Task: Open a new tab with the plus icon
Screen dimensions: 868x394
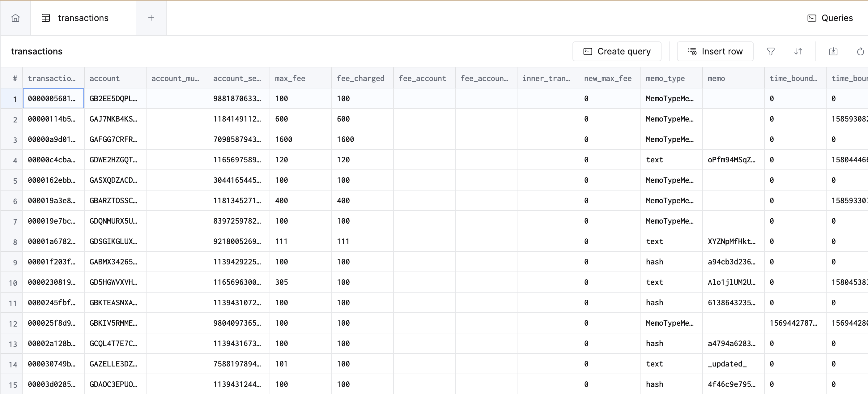Action: point(151,18)
